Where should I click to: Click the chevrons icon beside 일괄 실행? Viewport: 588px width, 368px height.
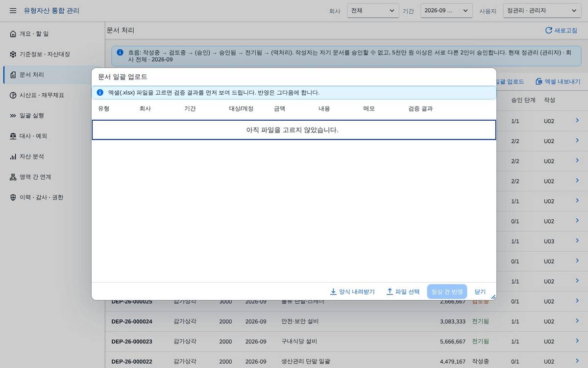click(13, 115)
